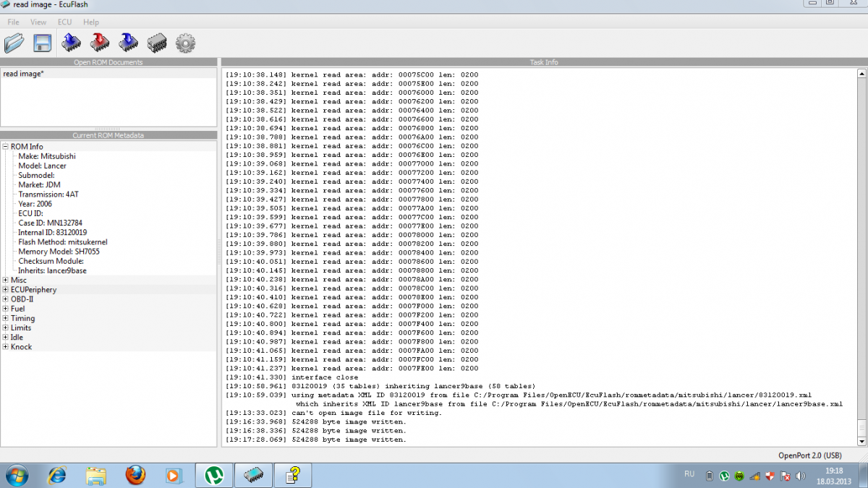Click the Test write blue arrow chip icon
868x488 pixels.
pyautogui.click(x=129, y=43)
